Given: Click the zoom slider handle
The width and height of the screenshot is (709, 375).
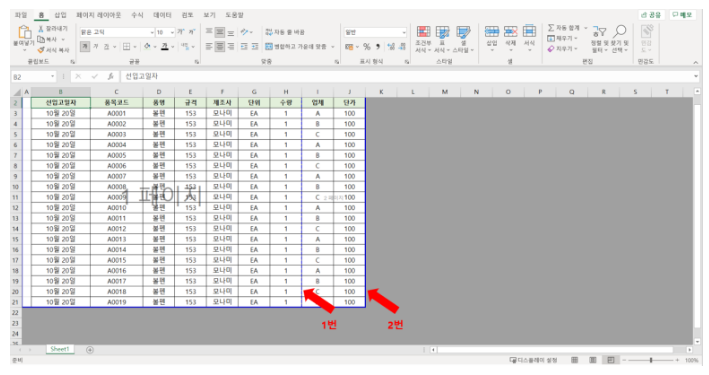Looking at the screenshot, I should pos(651,360).
